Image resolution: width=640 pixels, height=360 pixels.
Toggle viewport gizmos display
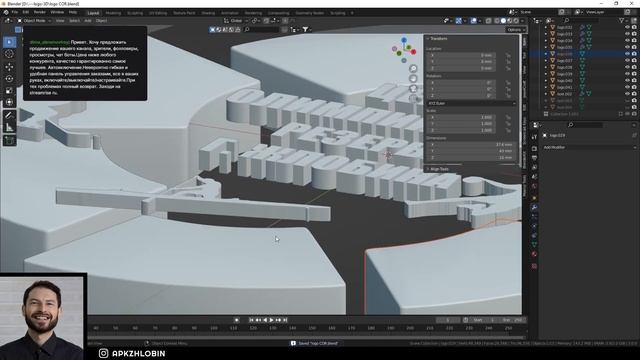(x=459, y=20)
